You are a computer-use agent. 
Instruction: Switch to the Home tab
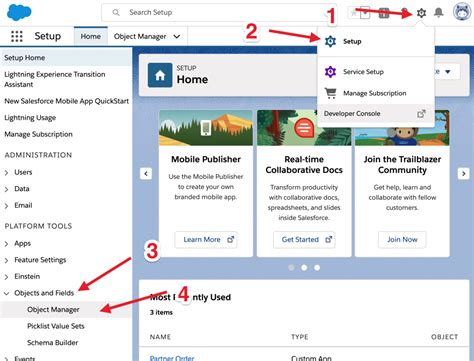click(x=91, y=36)
